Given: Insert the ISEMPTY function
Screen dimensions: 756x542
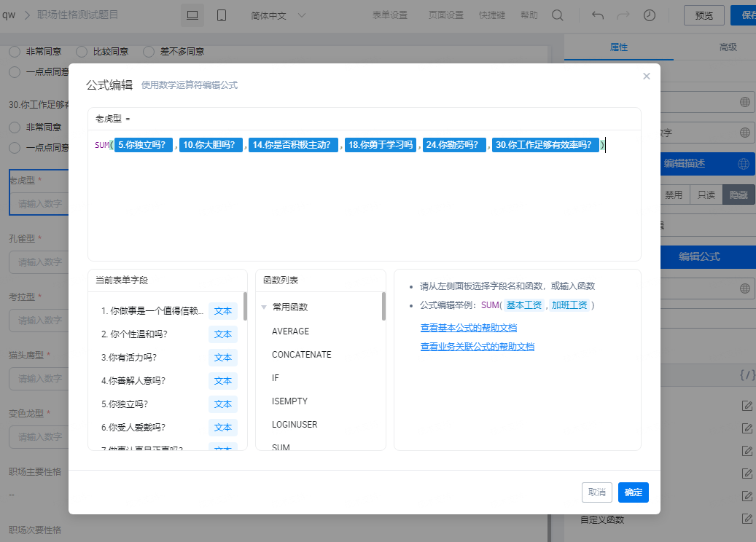Looking at the screenshot, I should click(289, 401).
